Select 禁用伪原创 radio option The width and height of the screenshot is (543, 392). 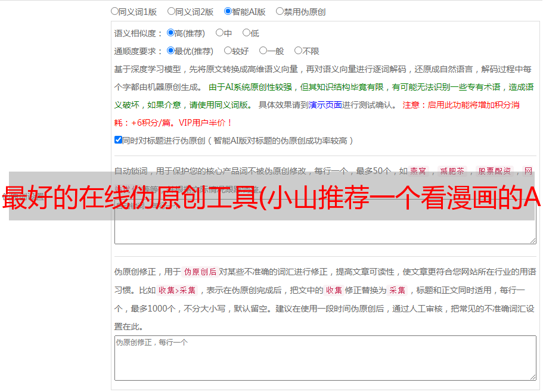click(x=280, y=11)
